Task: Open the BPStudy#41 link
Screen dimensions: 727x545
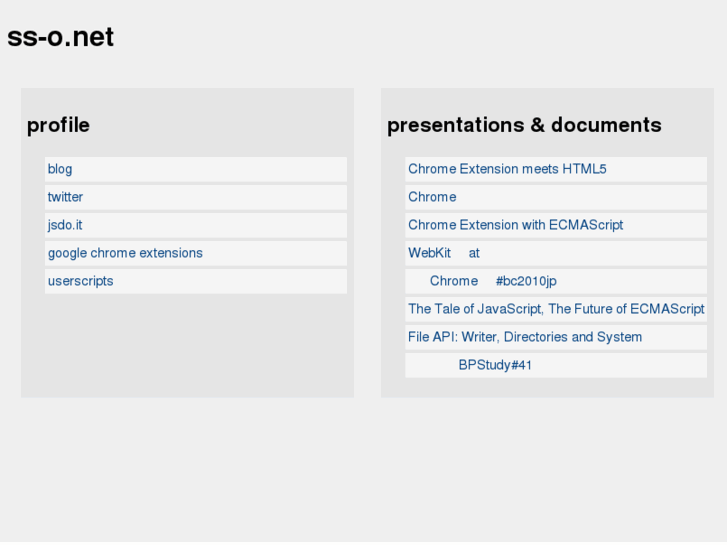Action: tap(495, 365)
